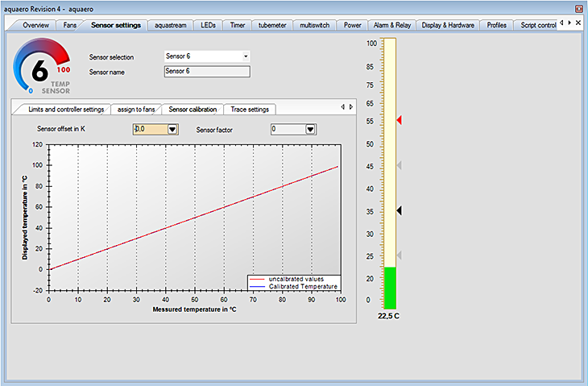Viewport: 588px width, 386px height.
Task: Click the gray marker at 25 degrees
Action: [x=399, y=255]
